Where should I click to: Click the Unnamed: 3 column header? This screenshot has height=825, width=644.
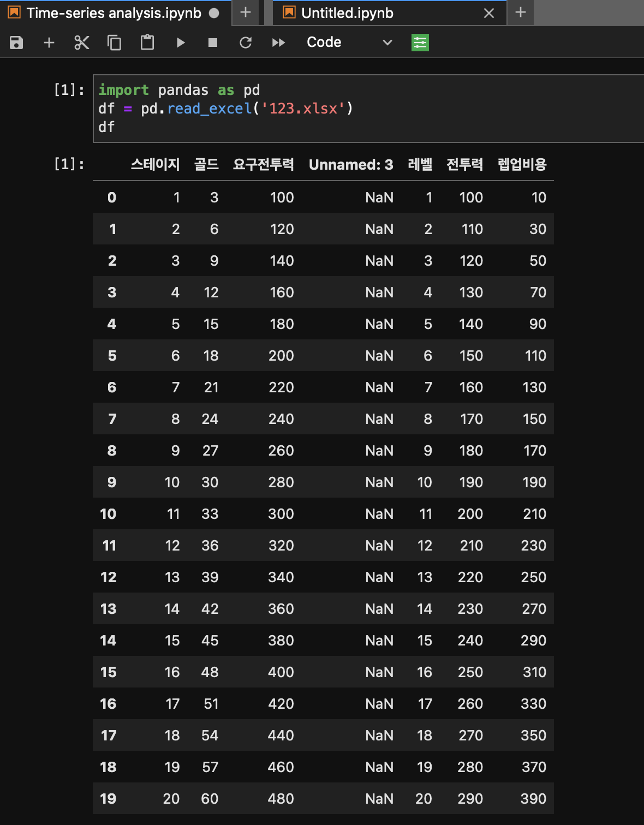click(x=351, y=165)
